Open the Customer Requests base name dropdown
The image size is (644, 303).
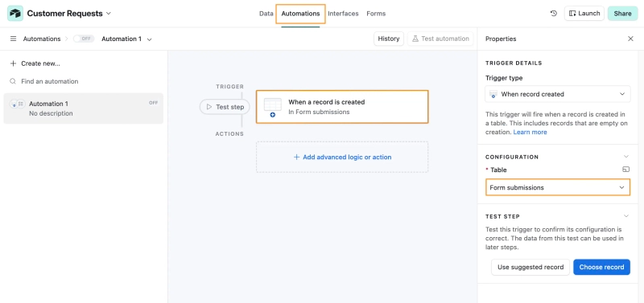pos(69,14)
